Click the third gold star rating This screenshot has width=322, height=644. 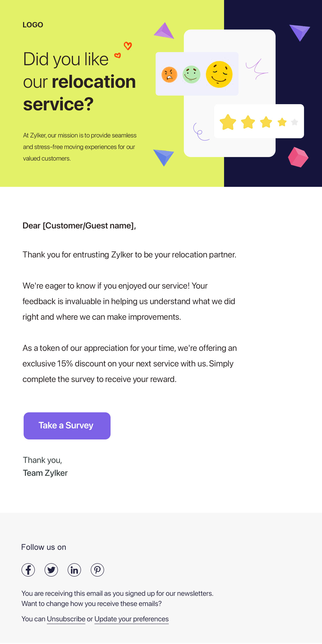266,122
